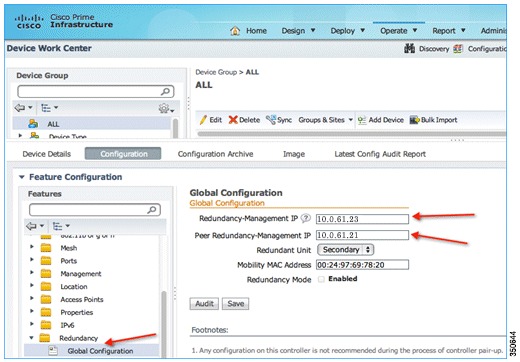The width and height of the screenshot is (520, 362).
Task: Click the device list horizontal scrollbar
Action: (x=352, y=134)
